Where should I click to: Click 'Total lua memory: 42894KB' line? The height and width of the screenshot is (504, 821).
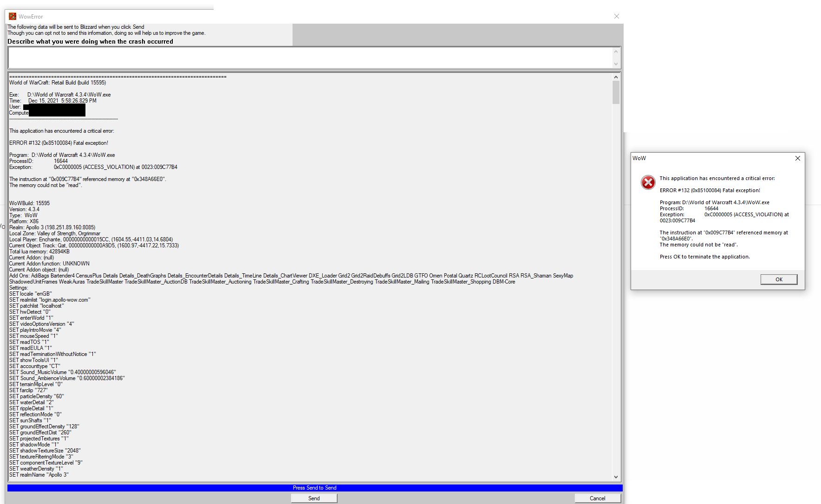click(x=39, y=252)
